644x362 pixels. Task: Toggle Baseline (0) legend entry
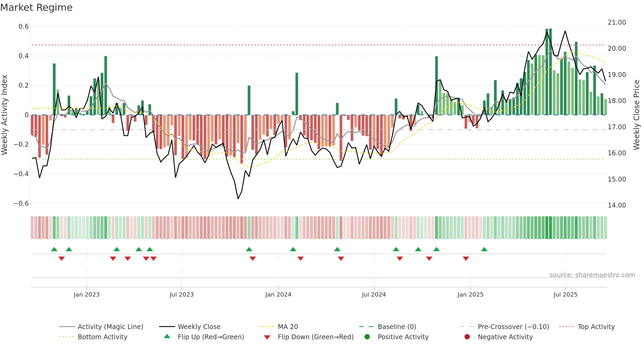(x=387, y=327)
